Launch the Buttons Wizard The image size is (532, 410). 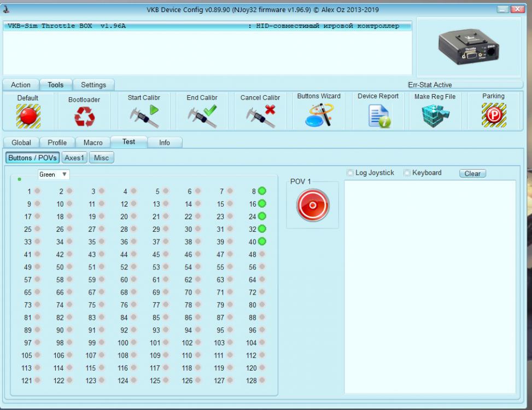(319, 115)
